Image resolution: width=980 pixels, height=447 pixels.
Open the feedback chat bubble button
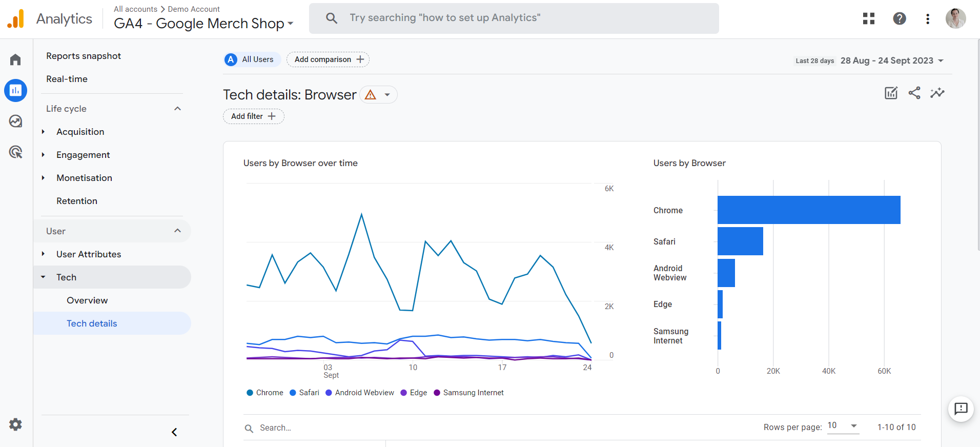[x=961, y=409]
